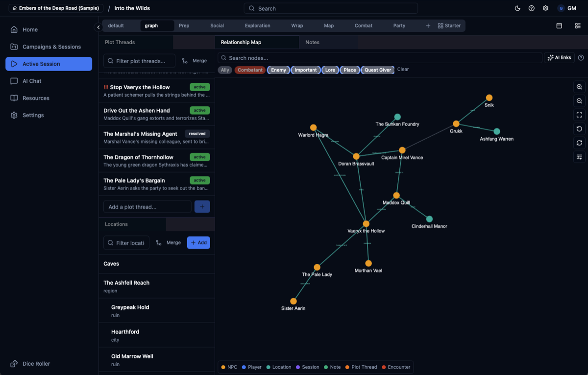
Task: Reset the graph layout with the undo arrow icon
Action: point(579,129)
